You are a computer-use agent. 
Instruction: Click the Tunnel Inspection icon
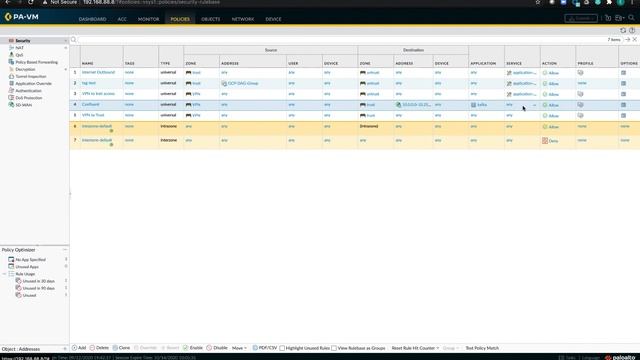click(x=11, y=76)
